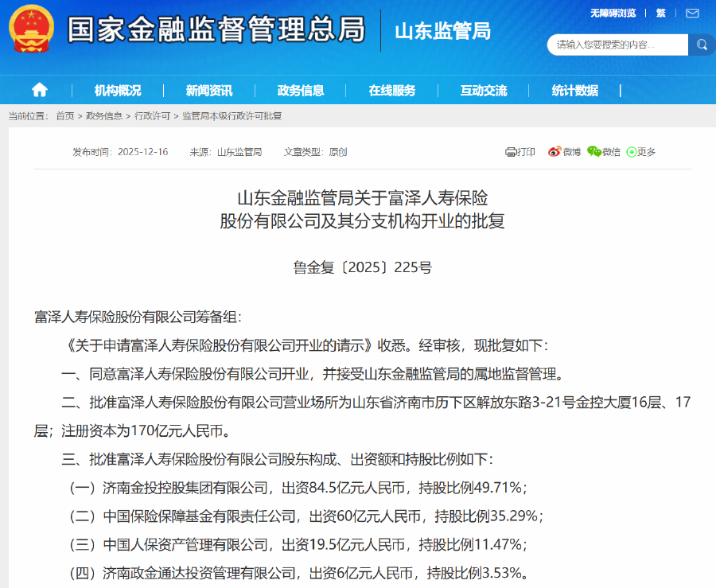Screen dimensions: 716x588
Task: Share article via Weibo icon
Action: (555, 152)
